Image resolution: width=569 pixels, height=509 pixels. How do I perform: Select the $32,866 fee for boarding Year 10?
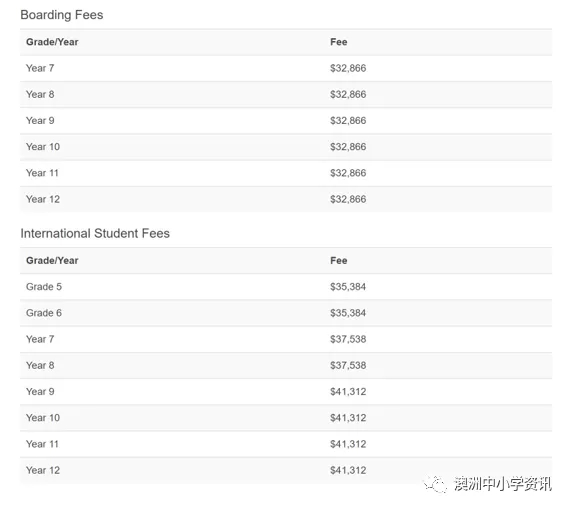coord(348,147)
